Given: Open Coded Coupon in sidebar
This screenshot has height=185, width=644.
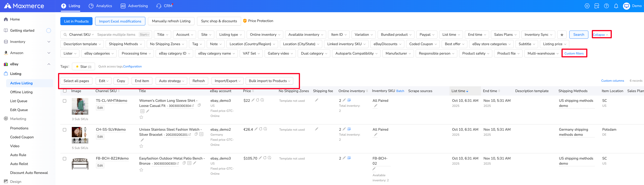Looking at the screenshot, I should [x=22, y=137].
